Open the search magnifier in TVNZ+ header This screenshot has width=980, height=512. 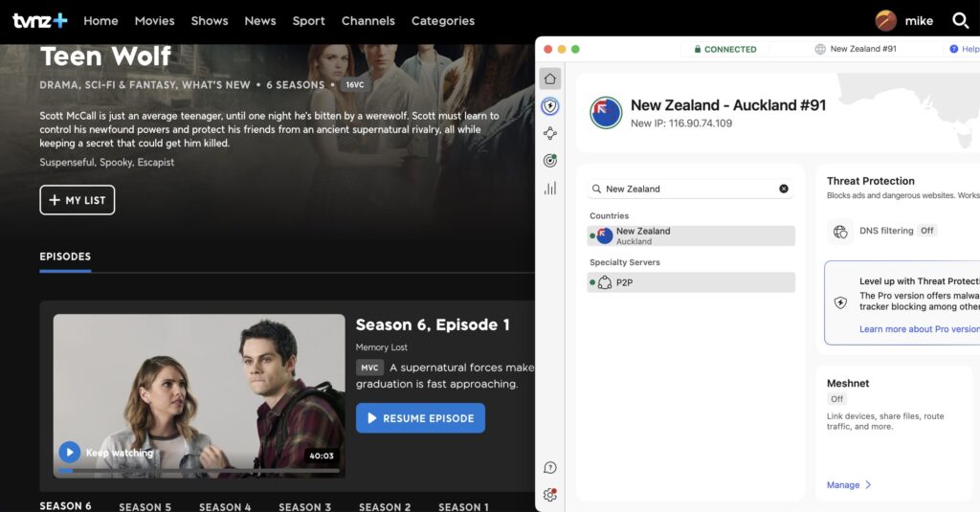960,21
